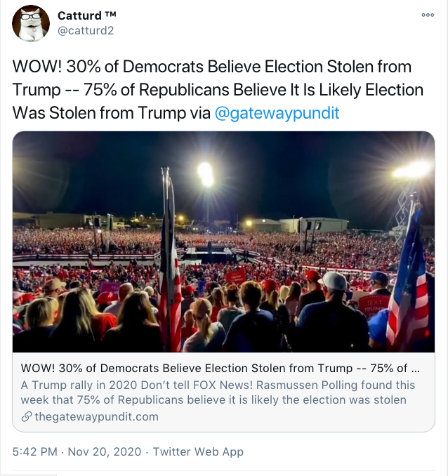Follow the thegatewaypundit.com domain link
This screenshot has width=448, height=476.
[x=96, y=416]
